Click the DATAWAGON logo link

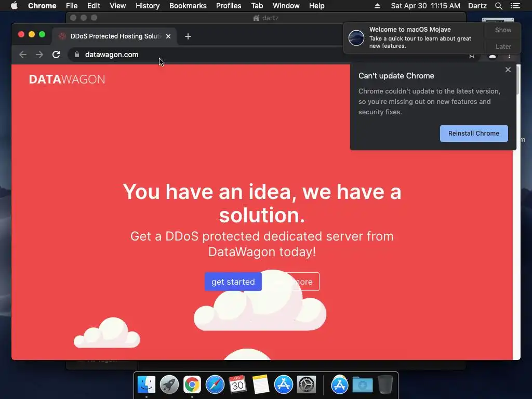(x=67, y=79)
